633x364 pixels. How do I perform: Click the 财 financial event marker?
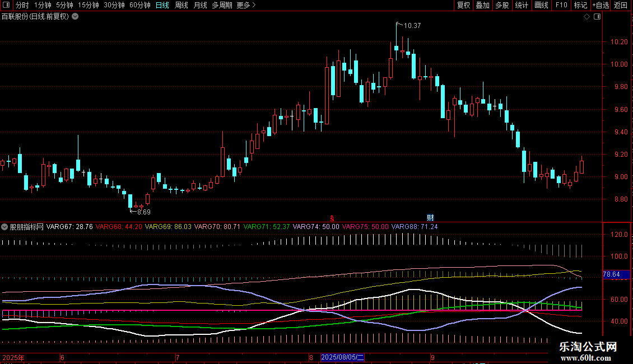tap(430, 218)
